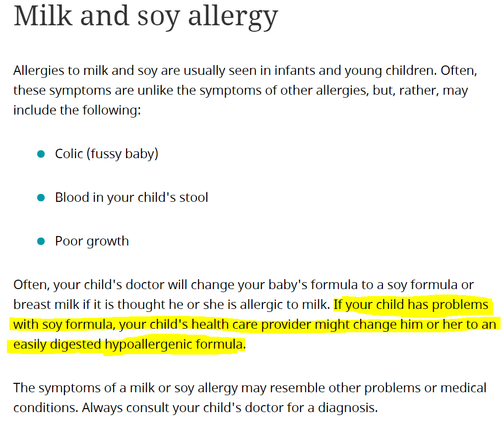Select the "Blood in your child's stool" list item
Screen dimensions: 504x422
131,197
